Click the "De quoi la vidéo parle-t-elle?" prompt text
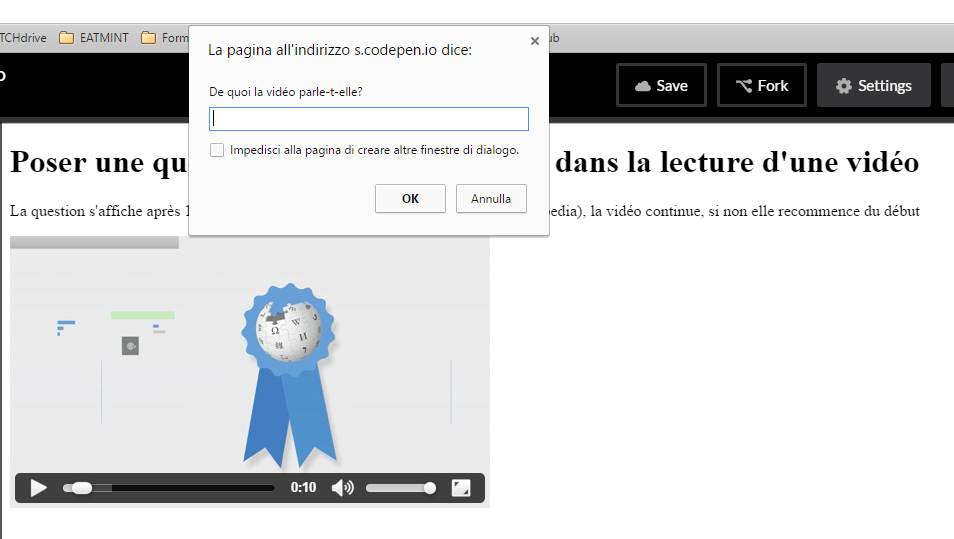Viewport: 954px width, 539px height. [286, 92]
